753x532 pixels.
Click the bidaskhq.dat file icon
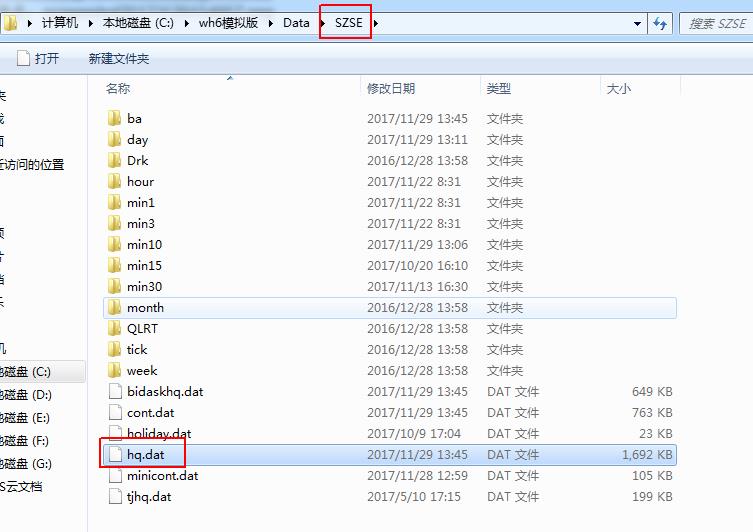click(115, 392)
